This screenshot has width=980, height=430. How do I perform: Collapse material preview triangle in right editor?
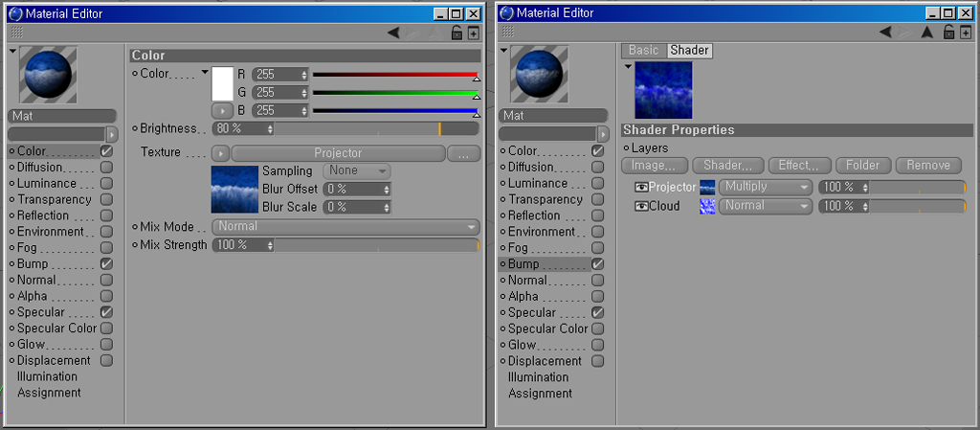(x=503, y=52)
